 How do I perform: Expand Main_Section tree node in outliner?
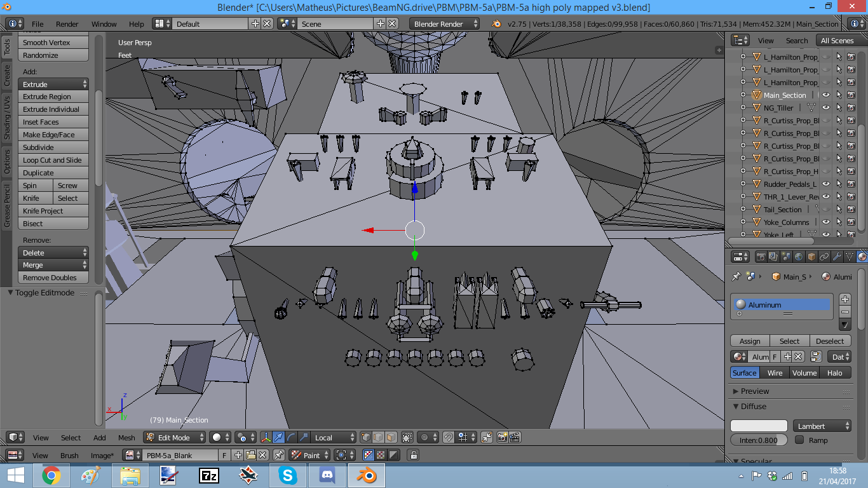point(743,95)
